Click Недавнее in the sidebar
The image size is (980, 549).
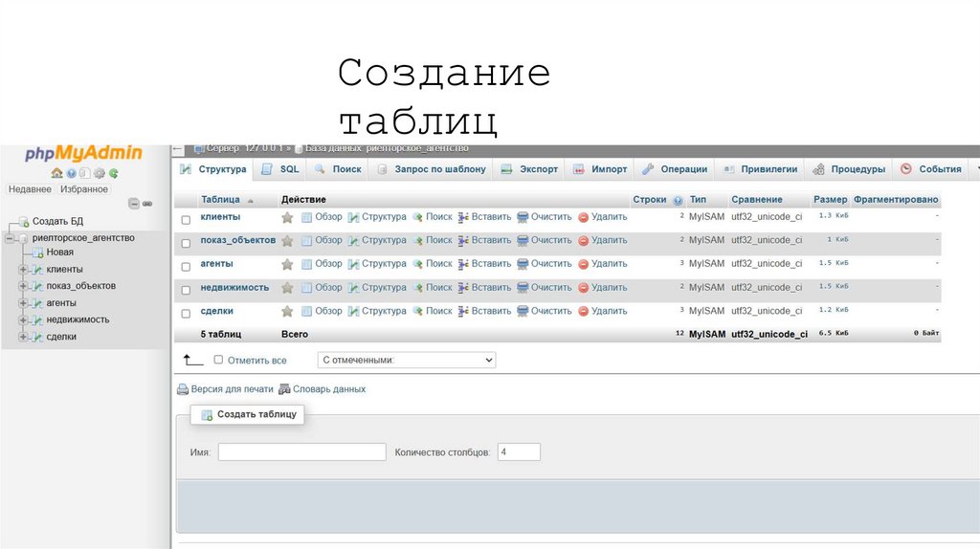[x=30, y=189]
